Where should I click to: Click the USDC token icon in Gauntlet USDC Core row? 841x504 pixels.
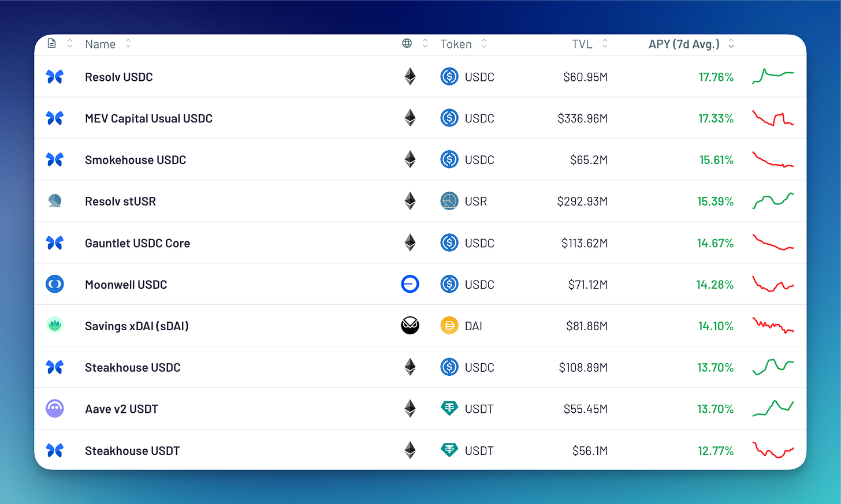pos(449,242)
